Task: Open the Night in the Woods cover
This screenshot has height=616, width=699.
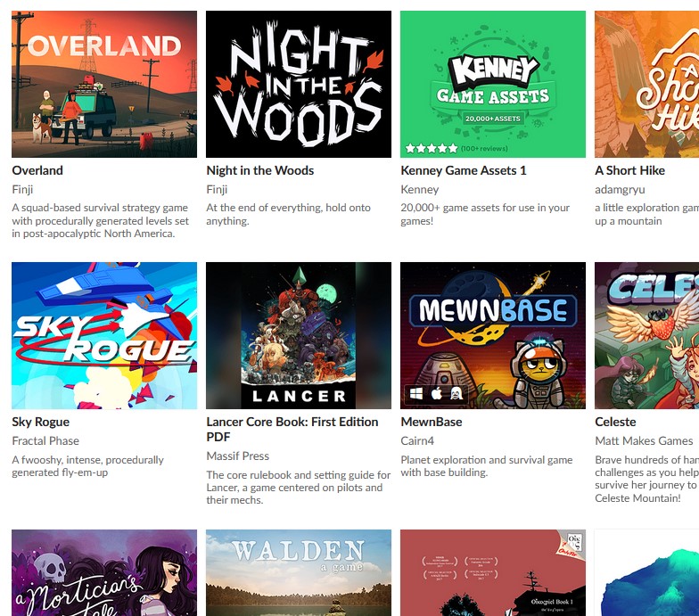Action: 299,84
